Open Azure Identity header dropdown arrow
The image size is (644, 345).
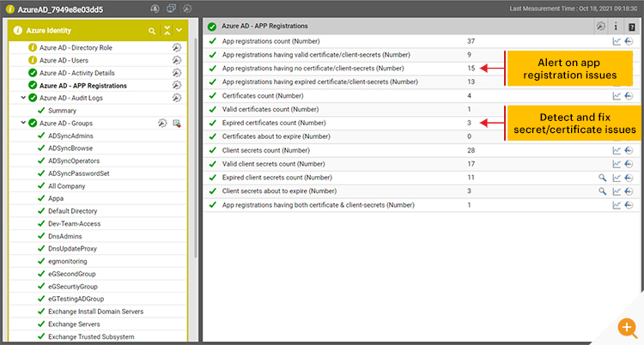(x=179, y=30)
